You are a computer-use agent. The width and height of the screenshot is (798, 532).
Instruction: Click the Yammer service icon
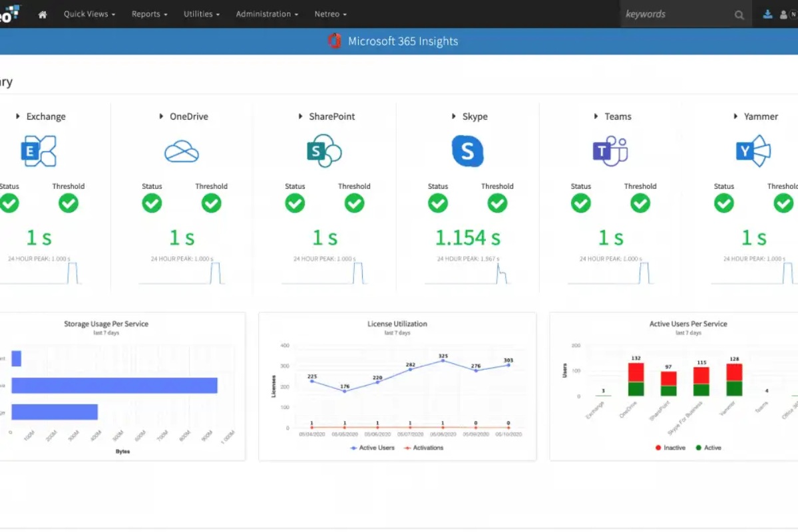[x=753, y=151]
